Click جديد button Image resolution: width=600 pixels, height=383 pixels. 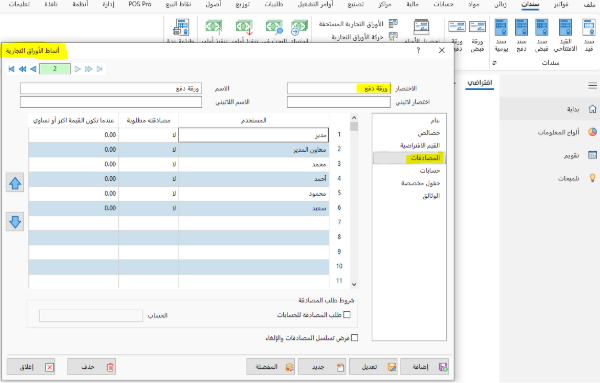coord(322,367)
